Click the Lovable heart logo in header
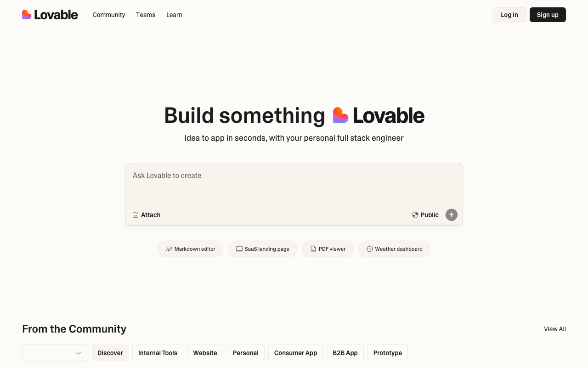This screenshot has width=588, height=368. click(x=27, y=15)
